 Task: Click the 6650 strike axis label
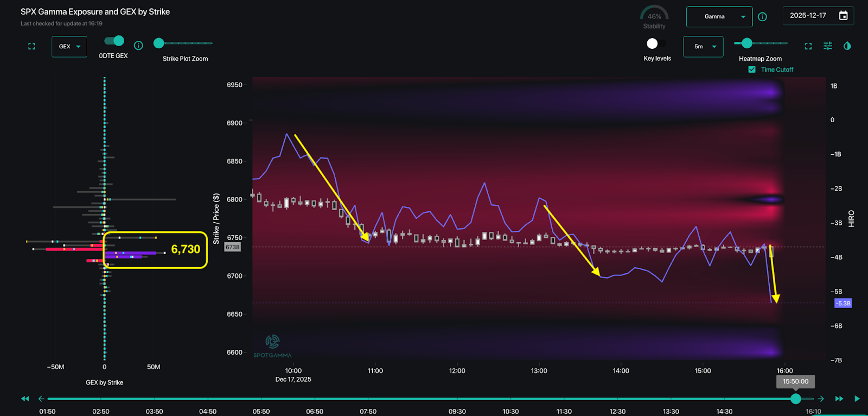point(234,314)
